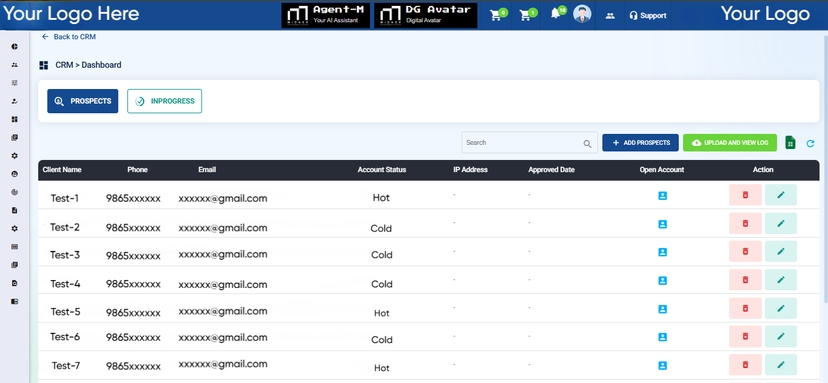Viewport: 828px width, 383px height.
Task: Click the IP Address column header
Action: pos(471,170)
